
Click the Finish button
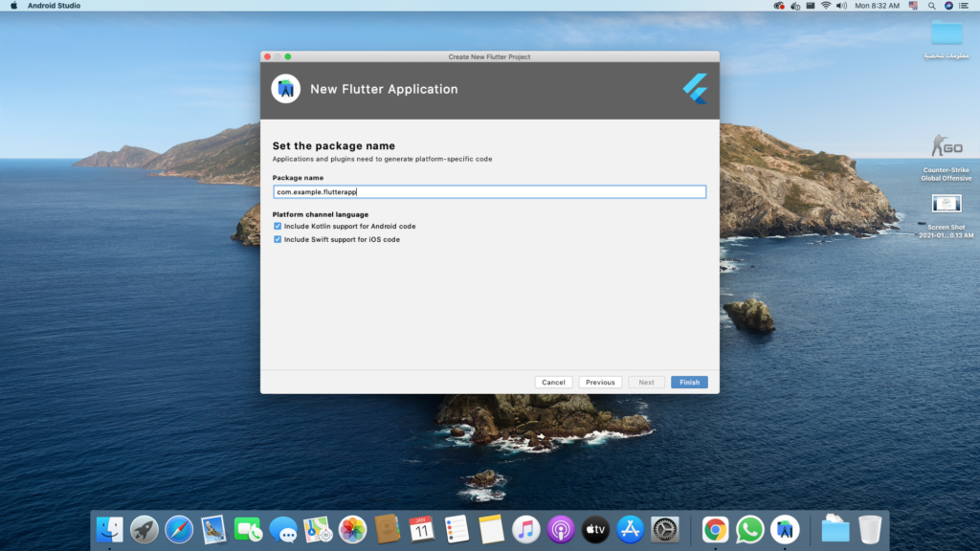(689, 382)
